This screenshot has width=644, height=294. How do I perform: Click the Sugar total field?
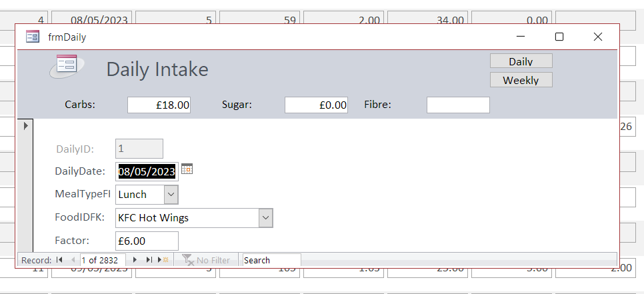pos(316,105)
